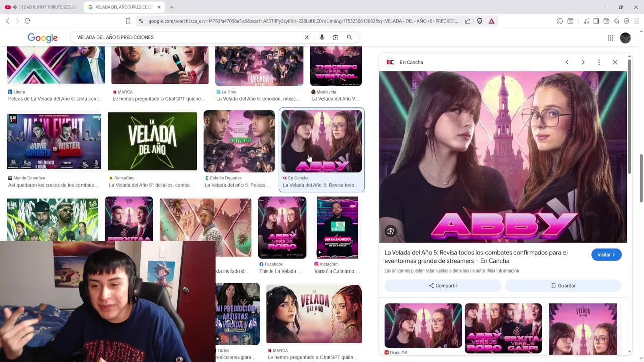Open Leo AI sparkle icon
Screen dimensions: 644x362
tap(616, 21)
